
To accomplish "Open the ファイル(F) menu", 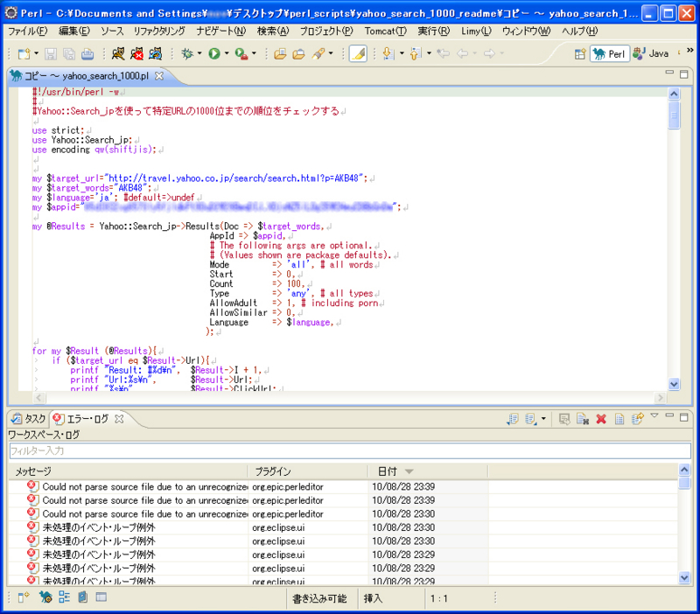I will click(28, 31).
